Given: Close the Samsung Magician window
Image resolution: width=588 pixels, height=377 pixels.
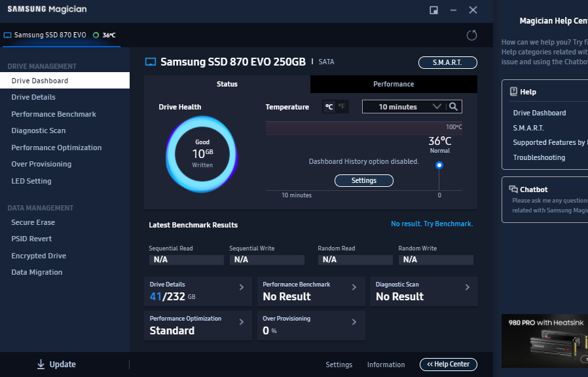Looking at the screenshot, I should tap(473, 10).
